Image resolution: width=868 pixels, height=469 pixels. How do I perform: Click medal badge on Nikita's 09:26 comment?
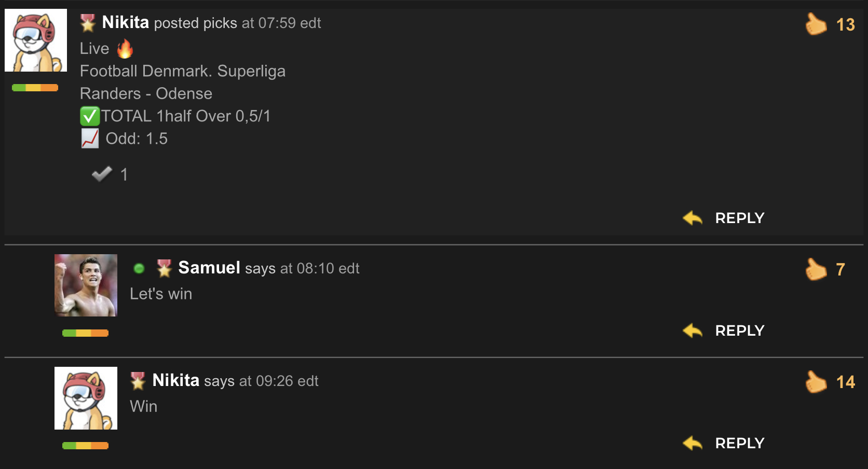(x=138, y=381)
